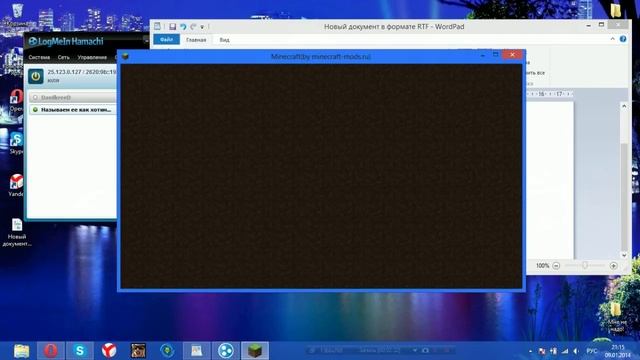The width and height of the screenshot is (640, 360).
Task: Click the green status dot of the online network
Action: (x=35, y=110)
